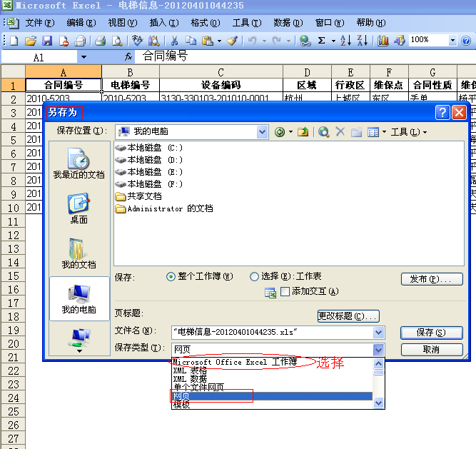This screenshot has width=476, height=449.
Task: Open the Name Box dropdown arrow
Action: pyautogui.click(x=83, y=57)
